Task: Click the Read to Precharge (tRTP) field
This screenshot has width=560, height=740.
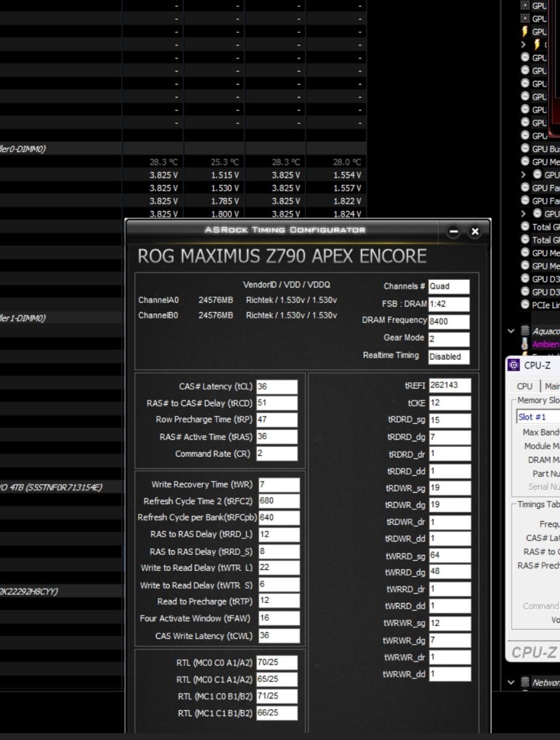Action: click(x=279, y=602)
